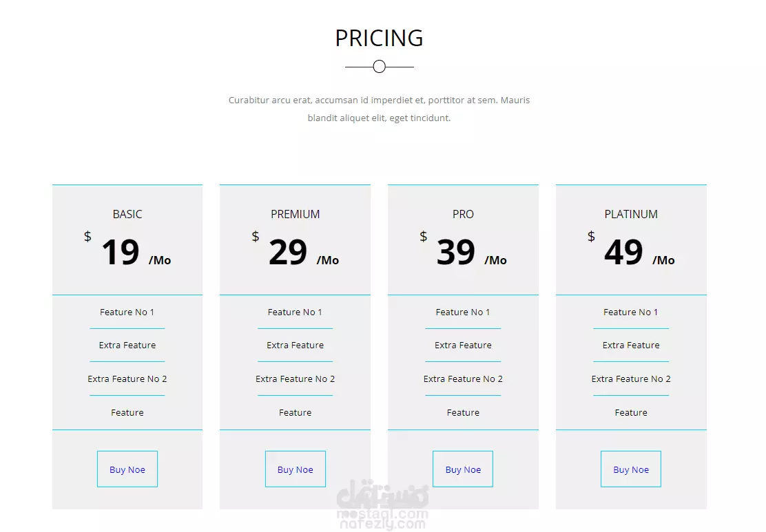This screenshot has width=766, height=532.
Task: Click the PRO plan title
Action: [x=463, y=214]
